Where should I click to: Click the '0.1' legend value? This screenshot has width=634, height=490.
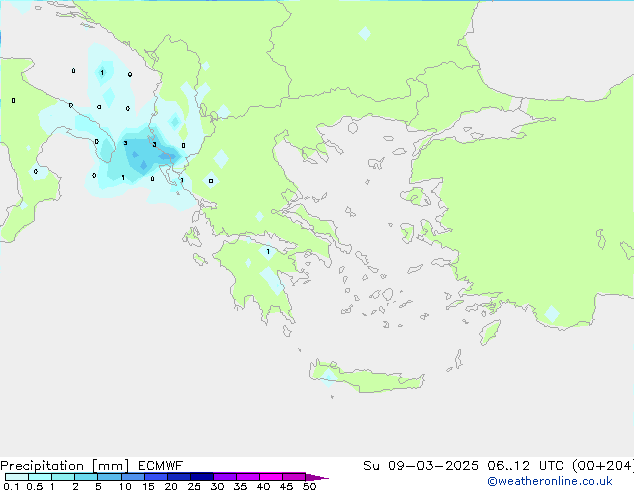11,486
